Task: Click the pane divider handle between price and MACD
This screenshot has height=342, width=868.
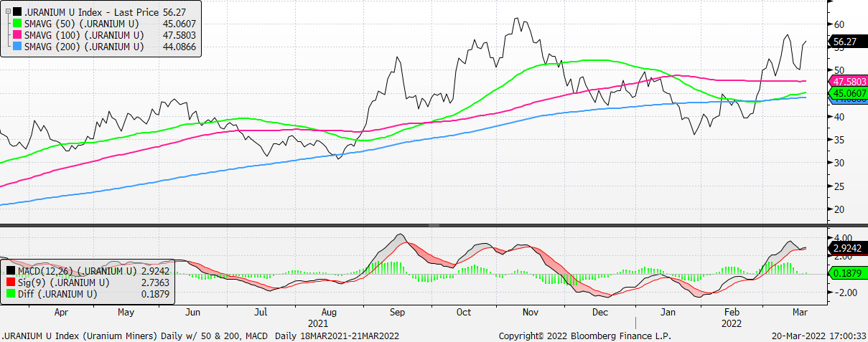Action: [434, 226]
